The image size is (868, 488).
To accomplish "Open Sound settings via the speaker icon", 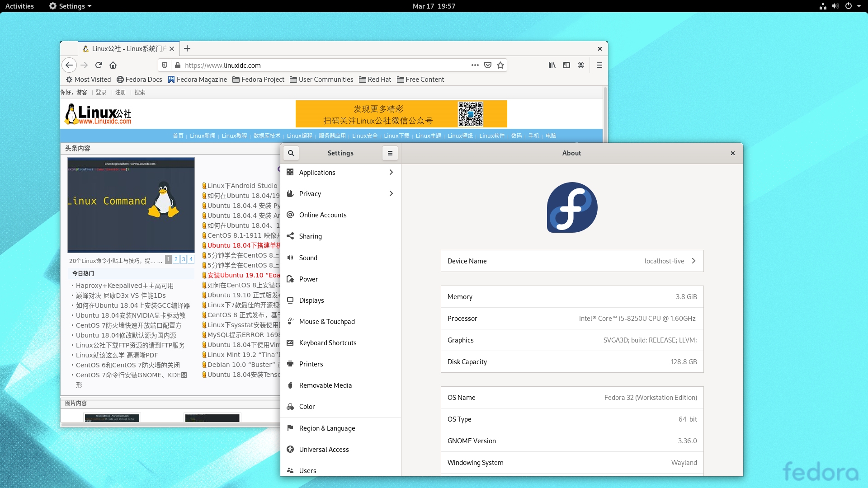I will coord(308,258).
